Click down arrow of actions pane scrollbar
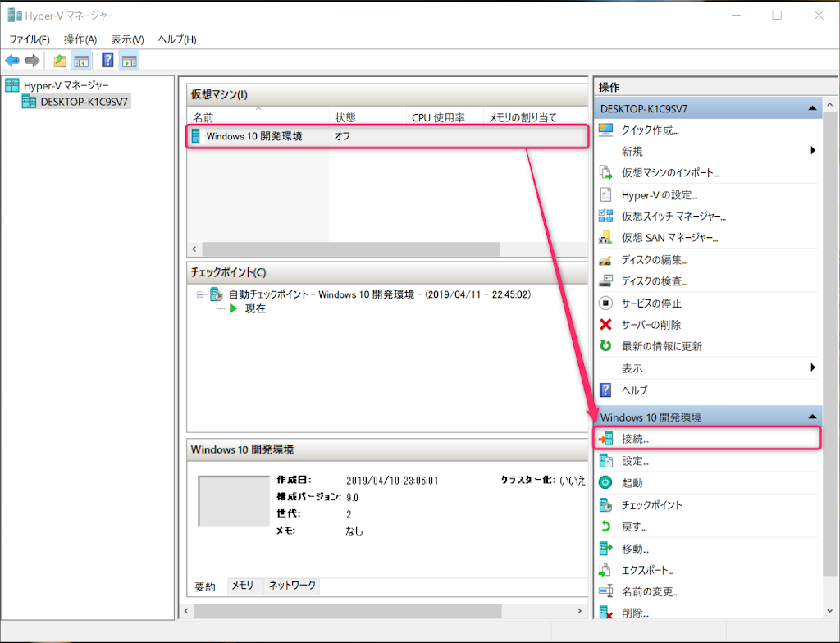This screenshot has height=643, width=840. [829, 611]
